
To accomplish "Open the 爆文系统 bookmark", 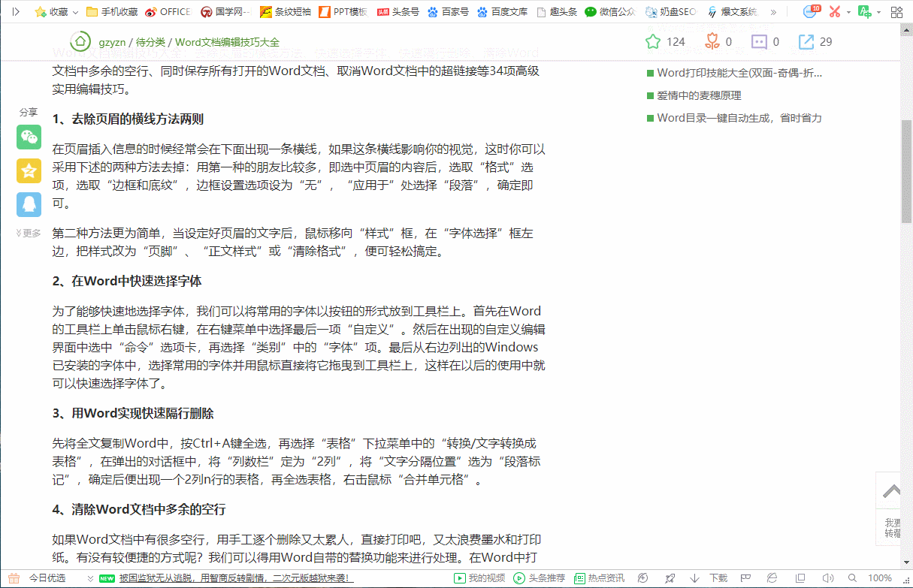I will pyautogui.click(x=731, y=12).
